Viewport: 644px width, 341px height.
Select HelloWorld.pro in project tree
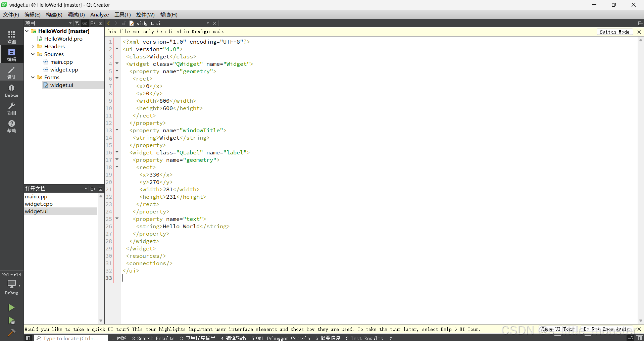(63, 39)
